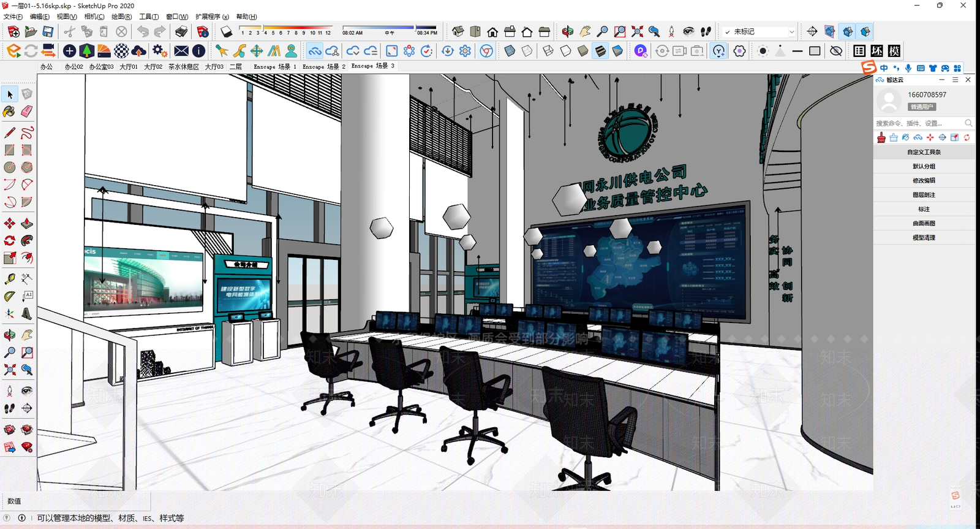Viewport: 980px width, 529px height.
Task: Select the Move tool
Action: pos(9,223)
